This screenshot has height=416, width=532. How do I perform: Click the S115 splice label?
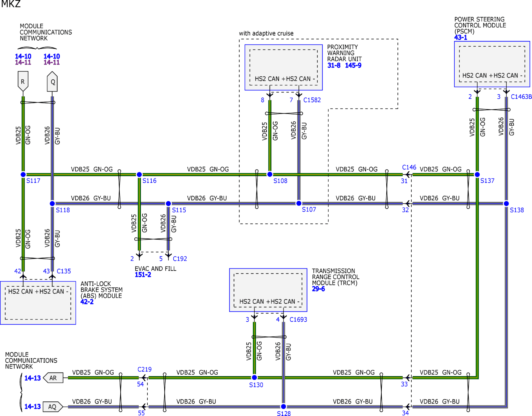tap(179, 210)
